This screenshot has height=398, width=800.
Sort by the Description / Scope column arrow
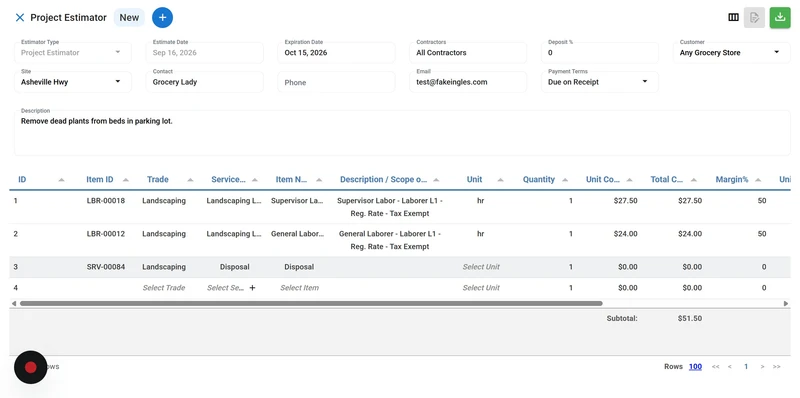[x=436, y=180]
